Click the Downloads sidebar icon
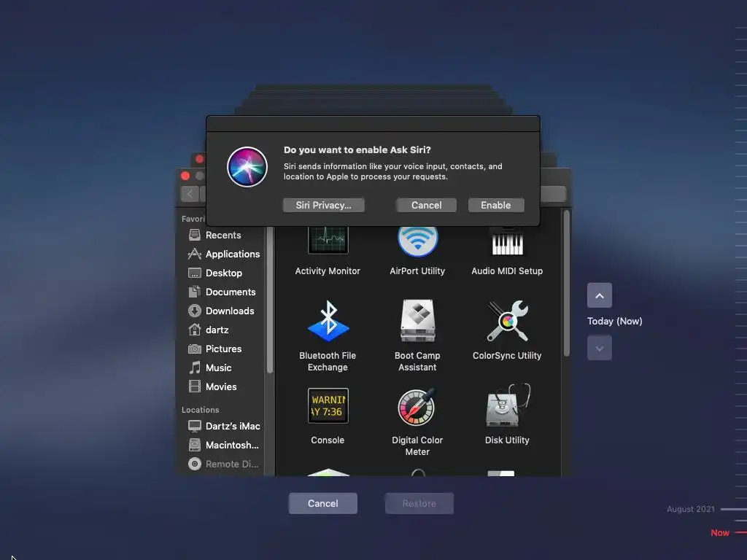This screenshot has width=747, height=560. click(x=194, y=311)
